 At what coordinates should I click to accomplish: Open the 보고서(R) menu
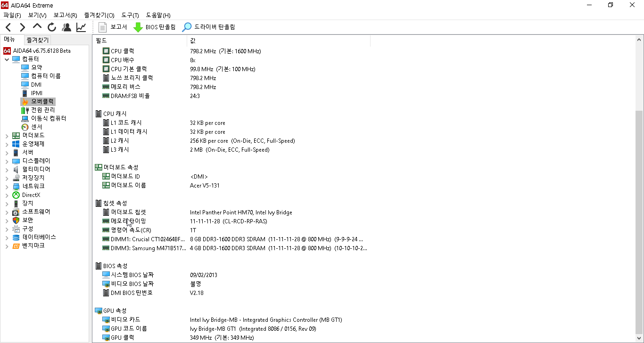[65, 16]
